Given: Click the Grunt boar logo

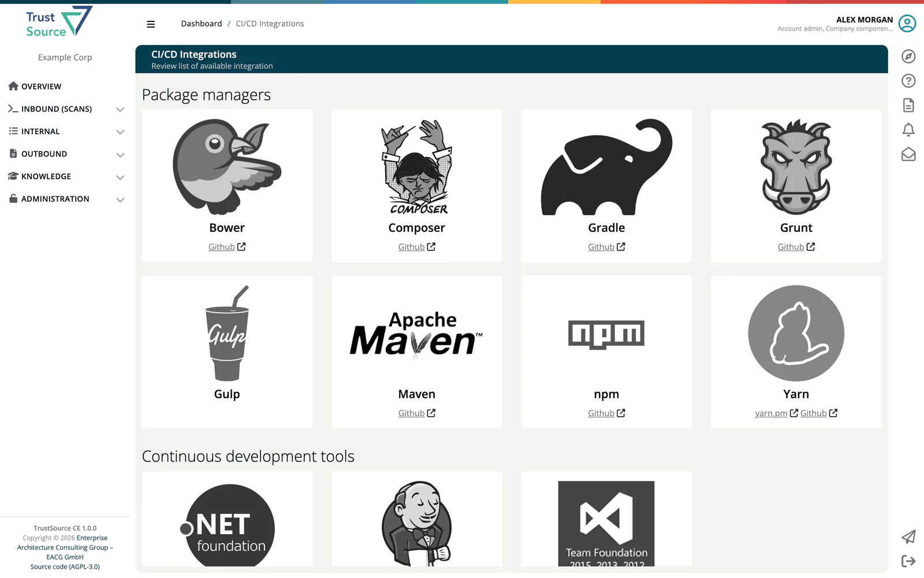Looking at the screenshot, I should (x=796, y=167).
